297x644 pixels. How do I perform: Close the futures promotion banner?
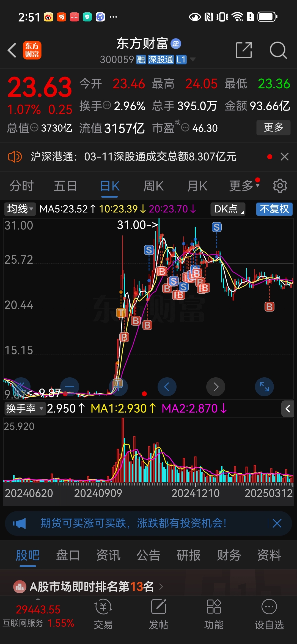(x=277, y=523)
